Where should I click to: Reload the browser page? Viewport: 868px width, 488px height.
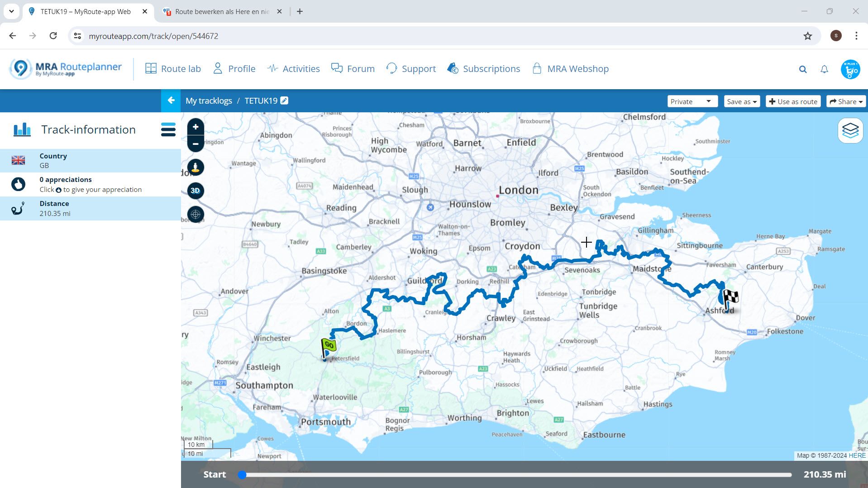click(x=53, y=36)
